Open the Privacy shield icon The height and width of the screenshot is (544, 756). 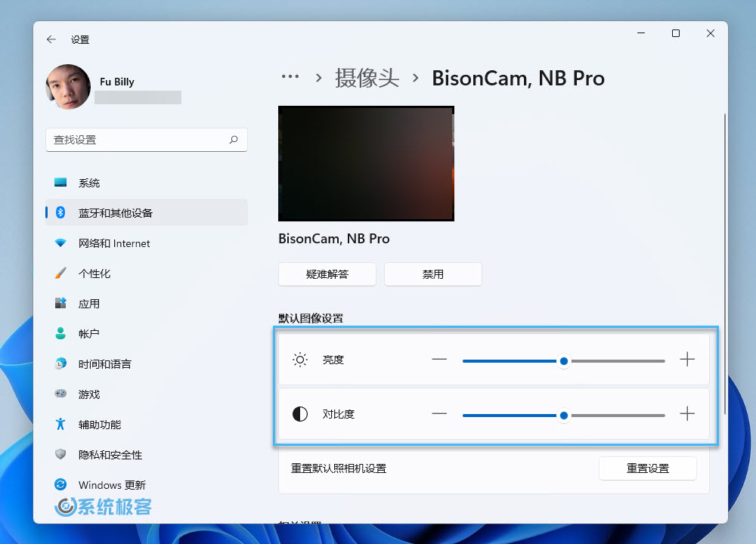pos(60,454)
